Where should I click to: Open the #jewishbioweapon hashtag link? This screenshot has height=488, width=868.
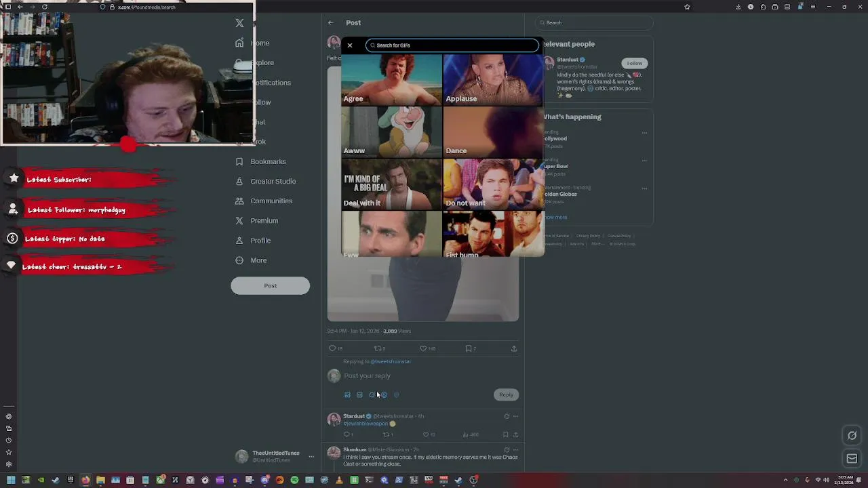tap(366, 424)
